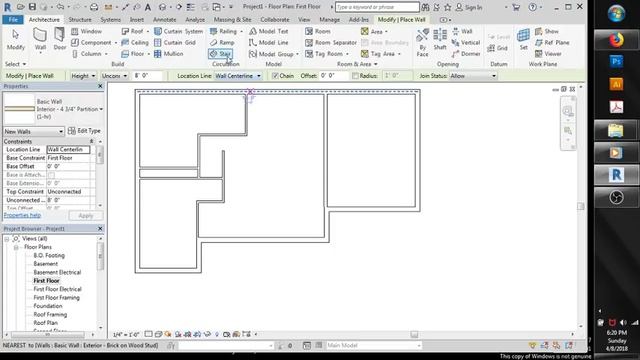
Task: Open the Join Status Allow dropdown
Action: pyautogui.click(x=473, y=76)
